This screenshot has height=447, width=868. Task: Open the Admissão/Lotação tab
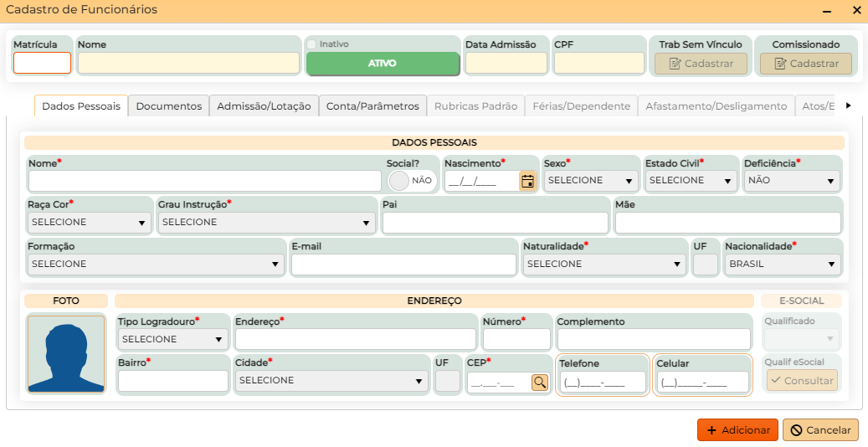click(x=264, y=106)
